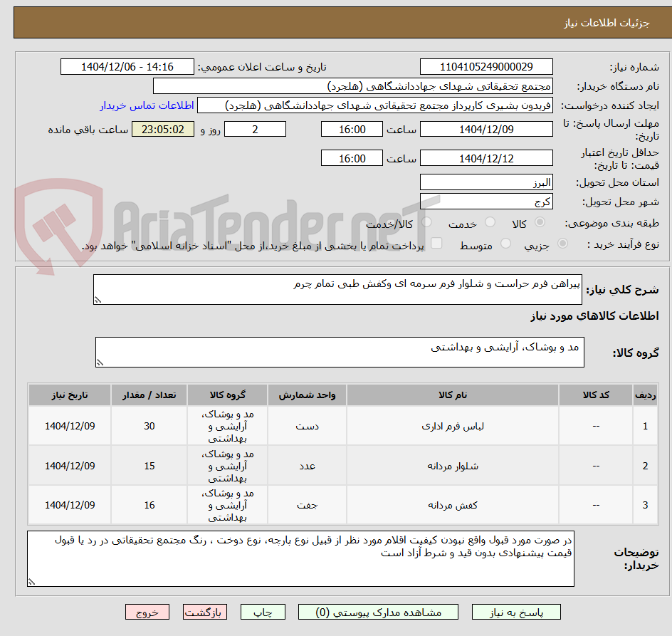Select the جزیی purchase type radio

pyautogui.click(x=562, y=244)
